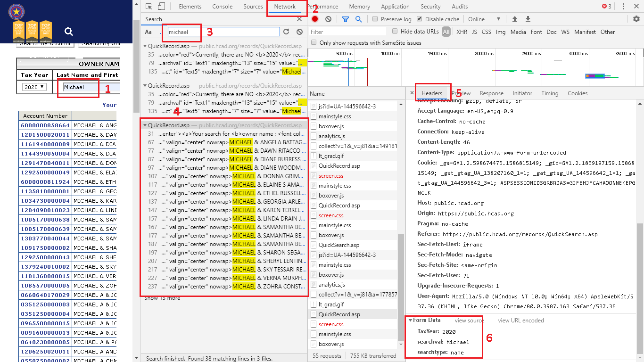The image size is (644, 362).
Task: Filter requests by Img type
Action: [501, 32]
